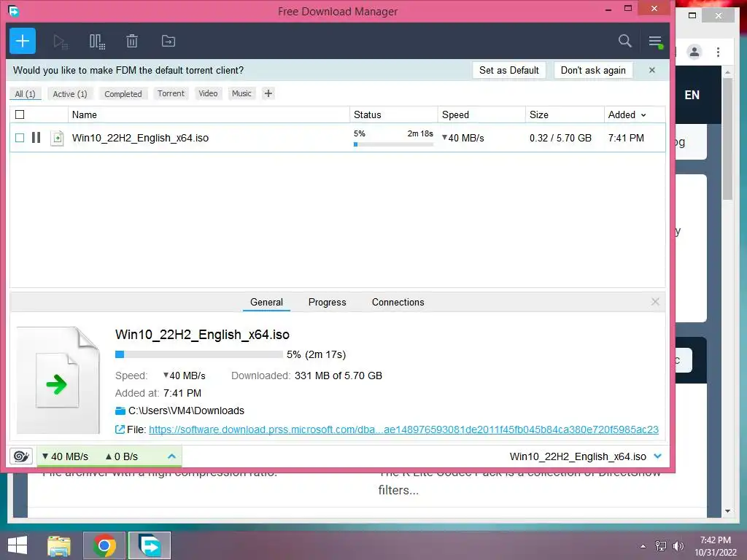747x560 pixels.
Task: Select the Active (1) filter tab
Action: pos(70,94)
